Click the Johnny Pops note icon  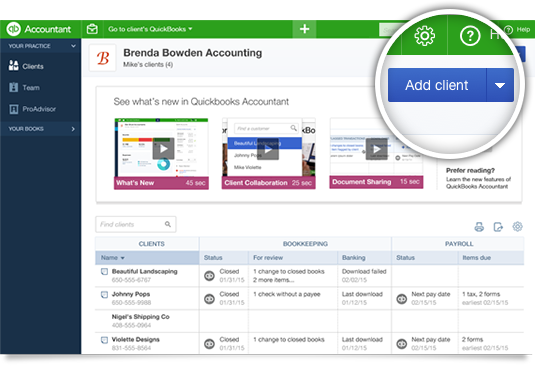pyautogui.click(x=104, y=295)
